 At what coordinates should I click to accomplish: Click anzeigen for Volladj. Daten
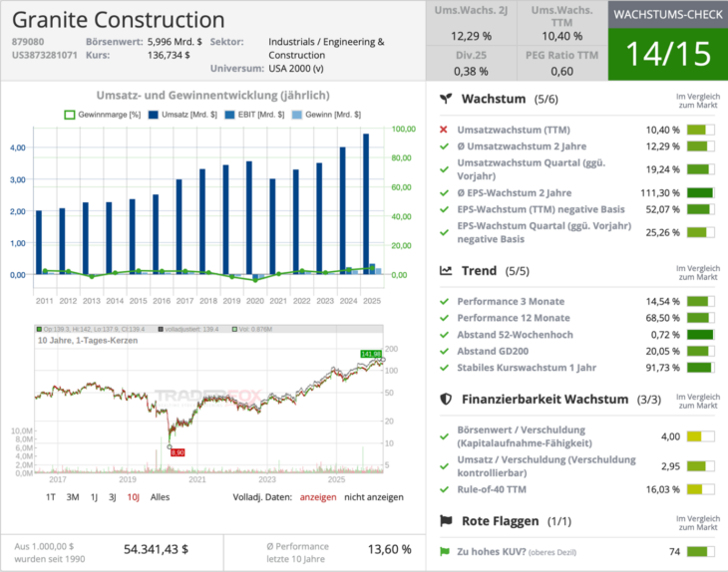318,497
